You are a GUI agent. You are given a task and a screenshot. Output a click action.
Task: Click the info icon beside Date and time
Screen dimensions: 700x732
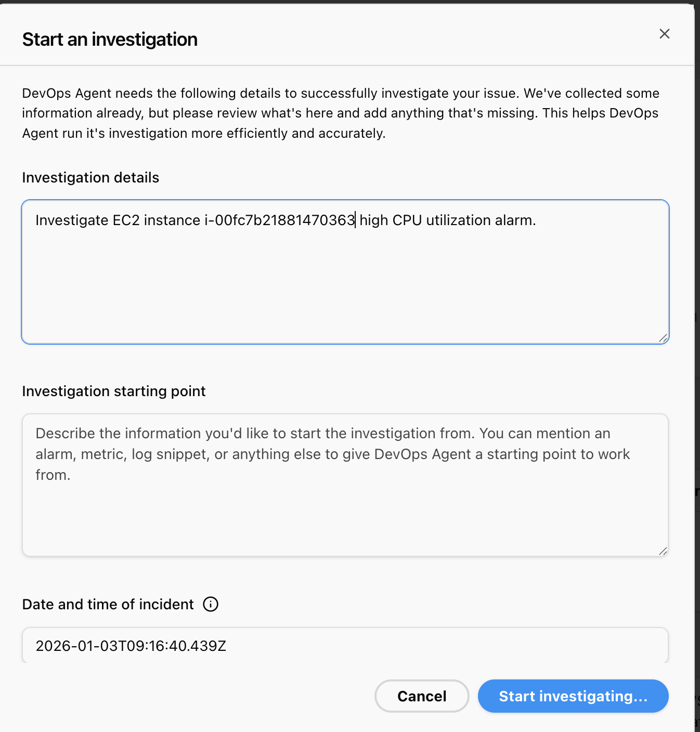(x=211, y=604)
